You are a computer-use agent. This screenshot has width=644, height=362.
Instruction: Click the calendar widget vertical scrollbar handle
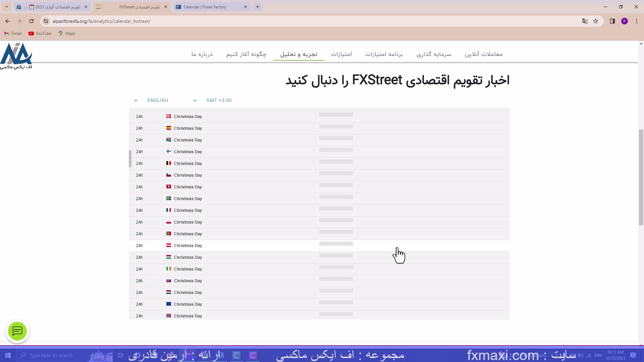click(130, 159)
